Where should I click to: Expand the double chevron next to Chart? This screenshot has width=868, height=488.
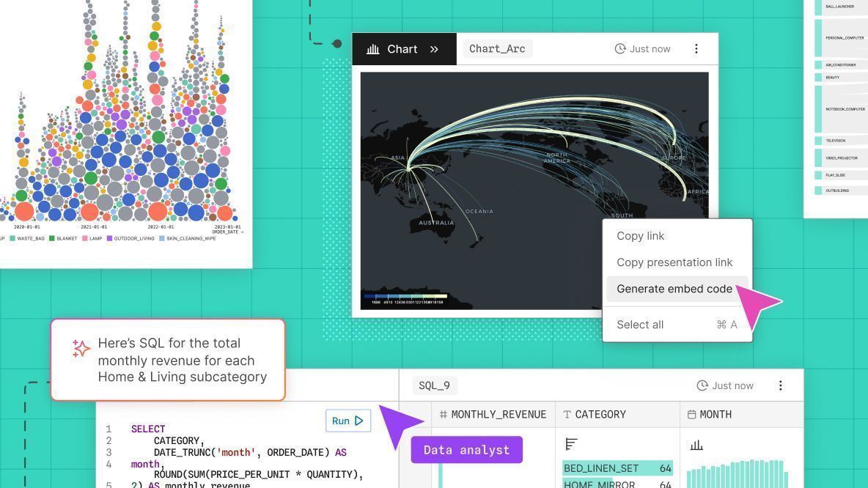[x=434, y=49]
